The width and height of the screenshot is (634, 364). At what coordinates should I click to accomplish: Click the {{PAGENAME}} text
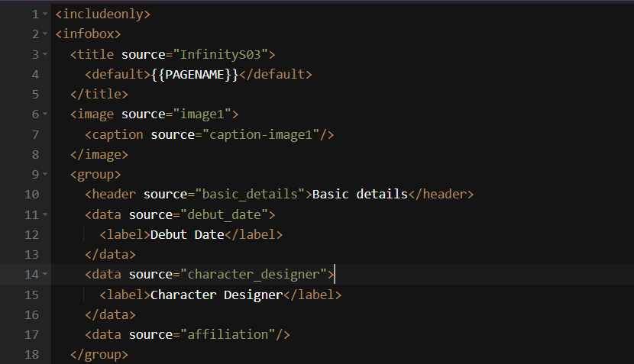(195, 74)
